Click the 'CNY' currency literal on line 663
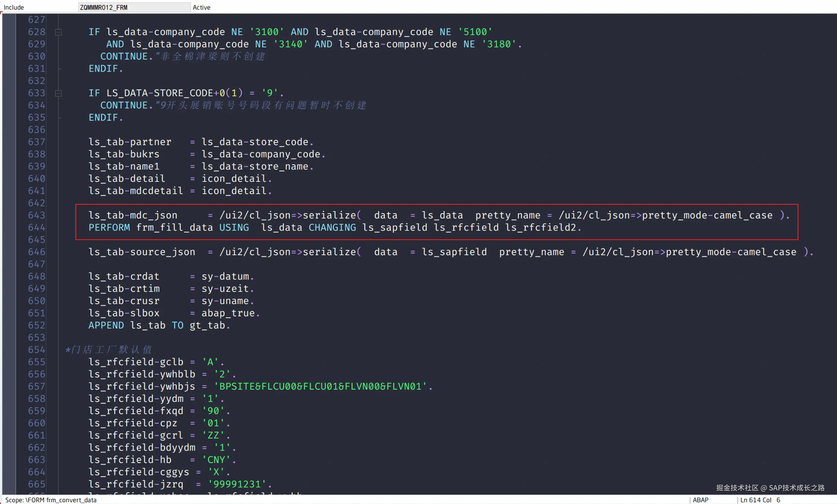 [x=216, y=460]
